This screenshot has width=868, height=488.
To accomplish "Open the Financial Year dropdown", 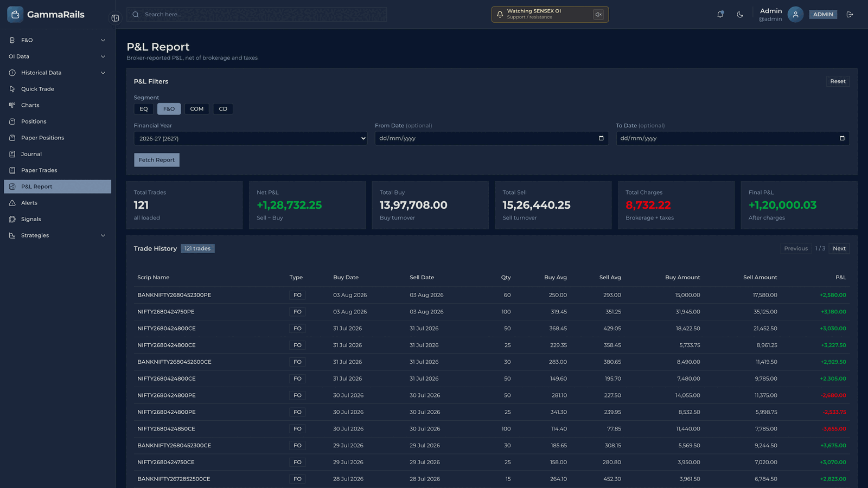I will click(251, 138).
